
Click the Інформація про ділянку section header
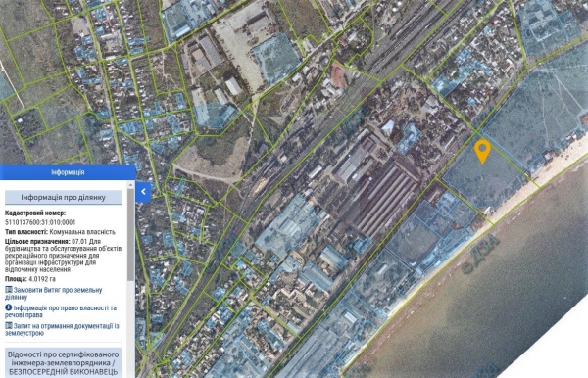point(63,198)
